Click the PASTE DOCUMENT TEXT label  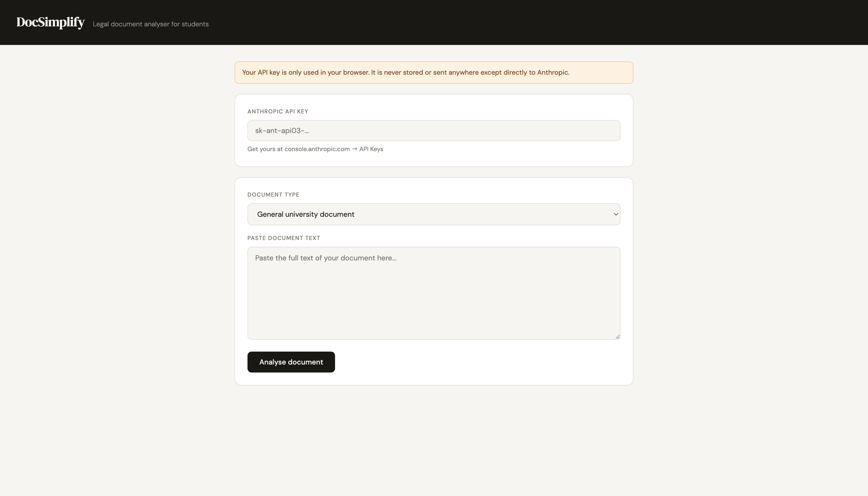tap(283, 238)
